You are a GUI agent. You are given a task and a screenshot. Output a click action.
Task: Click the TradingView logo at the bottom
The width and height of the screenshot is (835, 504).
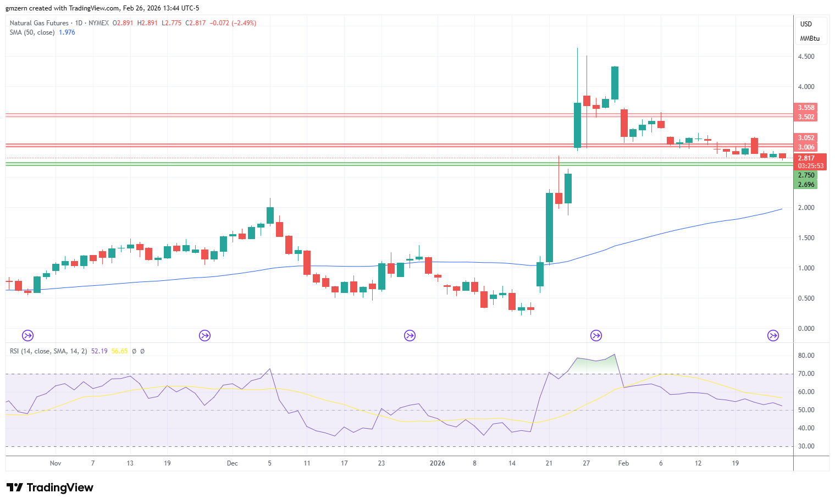tap(50, 488)
